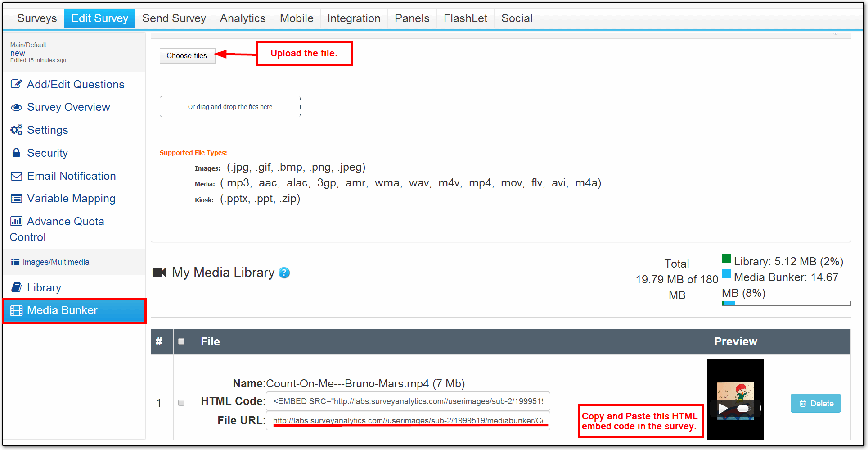This screenshot has width=868, height=450.
Task: Switch to the Analytics tab
Action: (243, 18)
